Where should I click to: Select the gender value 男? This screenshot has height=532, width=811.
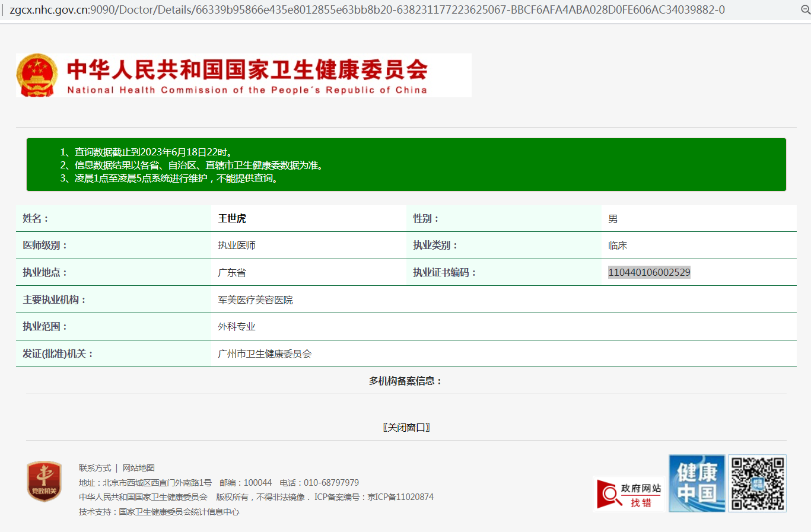[613, 219]
